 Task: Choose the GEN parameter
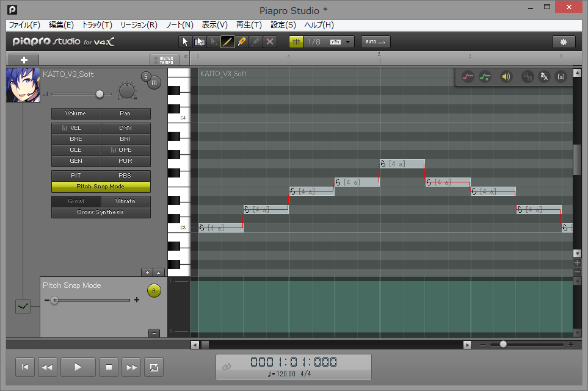click(76, 160)
